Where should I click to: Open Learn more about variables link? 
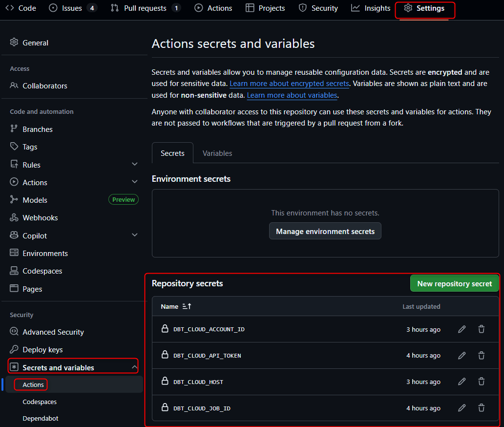tap(292, 95)
